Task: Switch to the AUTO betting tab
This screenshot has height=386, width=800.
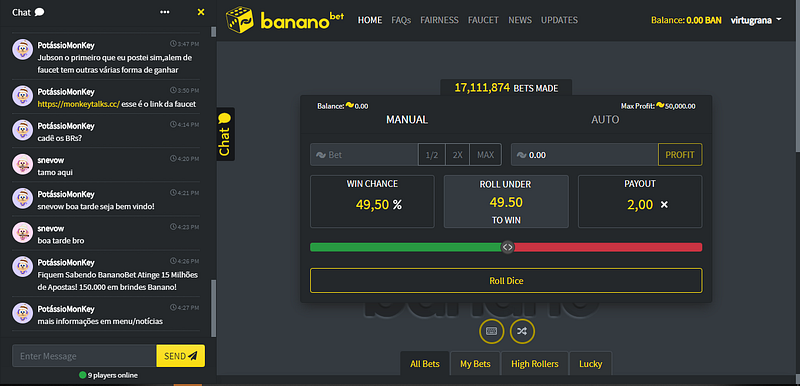Action: click(605, 120)
